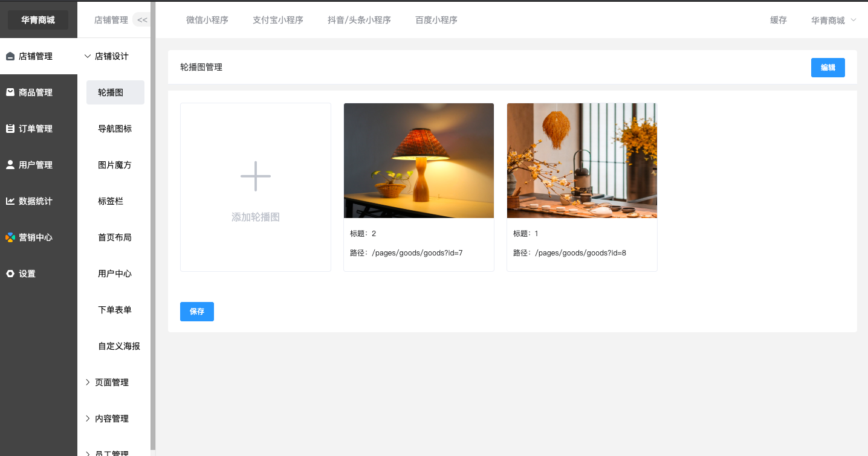Switch to 支付宝小程序 tab
The height and width of the screenshot is (456, 868).
pos(278,20)
